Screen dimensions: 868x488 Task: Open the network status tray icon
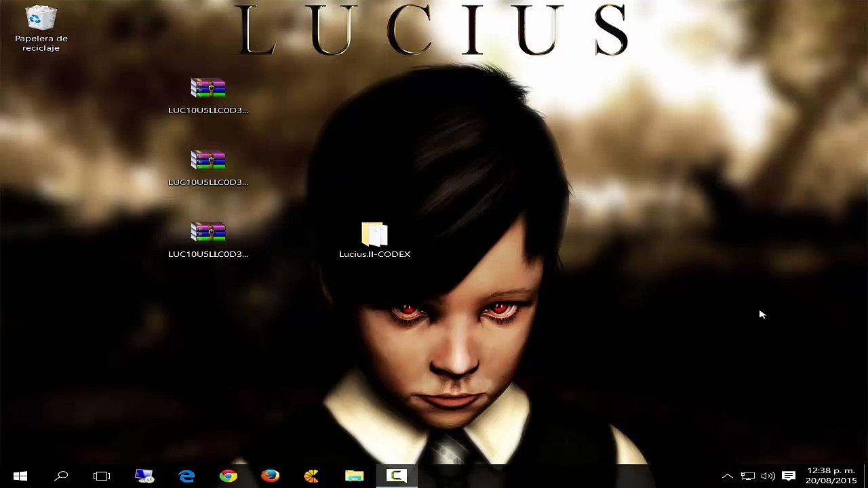(747, 476)
